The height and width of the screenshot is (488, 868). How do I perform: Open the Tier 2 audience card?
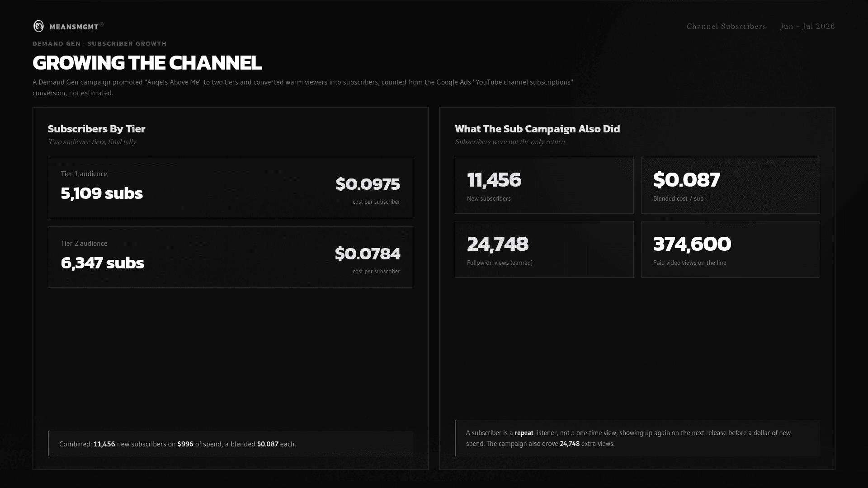point(231,257)
